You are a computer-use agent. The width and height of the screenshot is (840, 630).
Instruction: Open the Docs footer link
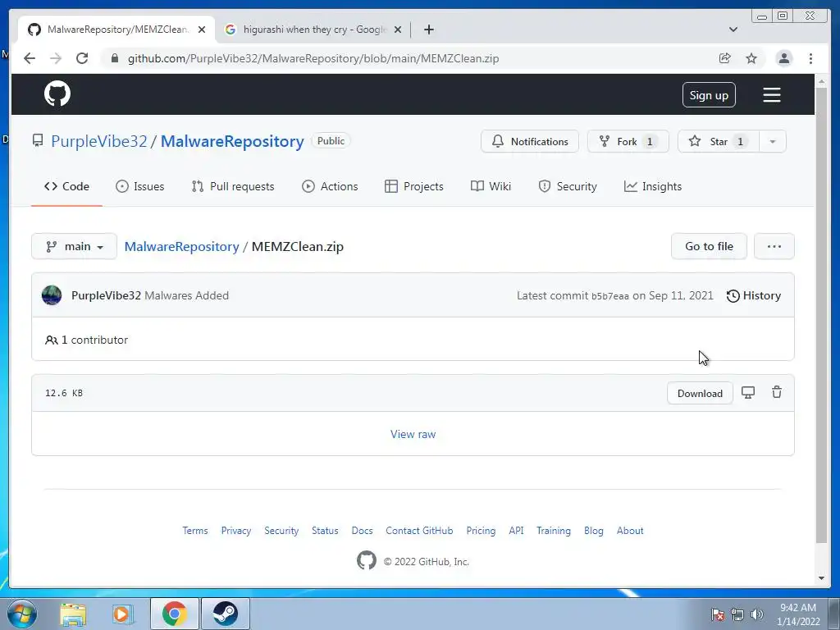tap(362, 531)
